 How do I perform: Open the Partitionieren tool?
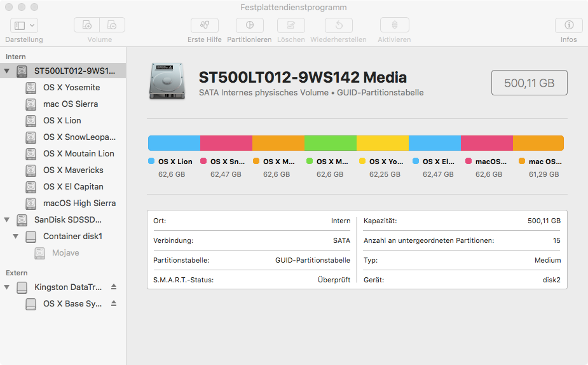pyautogui.click(x=249, y=25)
